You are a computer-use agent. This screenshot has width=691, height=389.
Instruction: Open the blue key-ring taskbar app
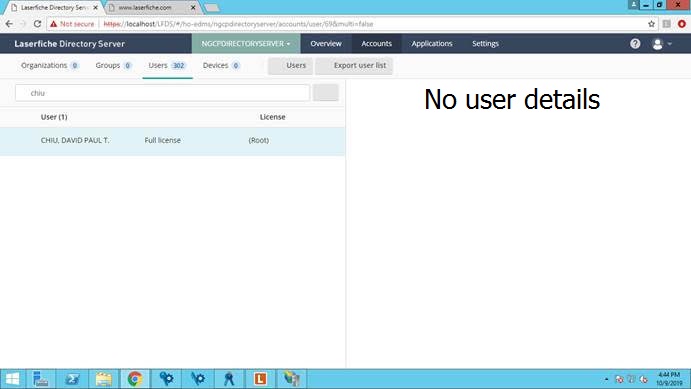[229, 379]
